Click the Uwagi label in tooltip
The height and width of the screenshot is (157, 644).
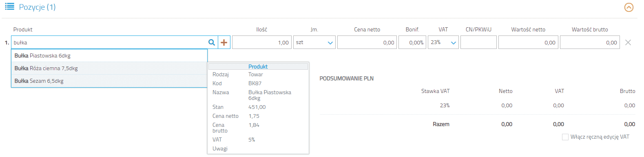[220, 148]
